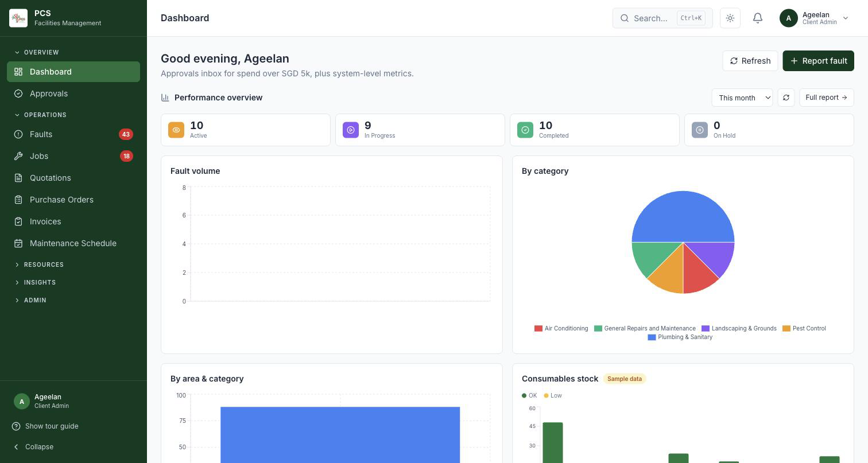Click the Faults count badge 43
This screenshot has width=868, height=463.
(126, 134)
